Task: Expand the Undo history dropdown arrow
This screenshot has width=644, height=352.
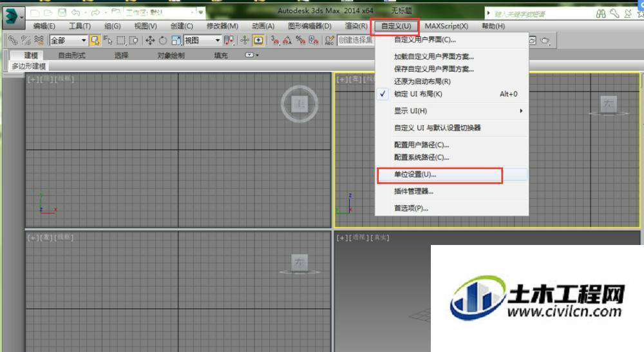Action: 85,13
